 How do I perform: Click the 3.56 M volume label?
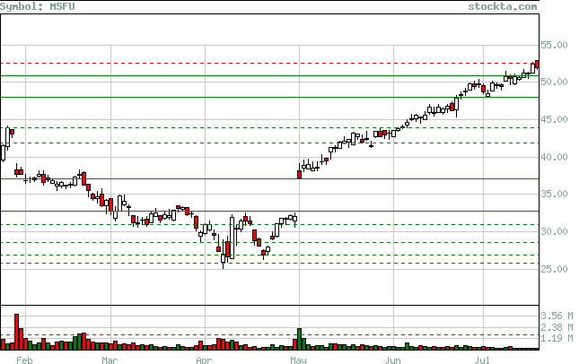(557, 316)
